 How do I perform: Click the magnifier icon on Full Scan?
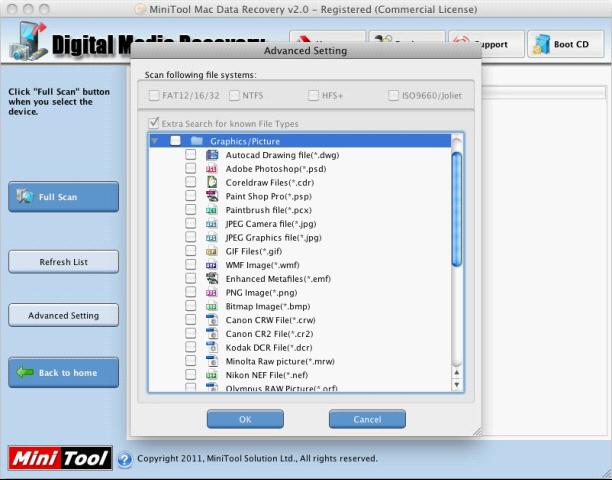tap(25, 196)
